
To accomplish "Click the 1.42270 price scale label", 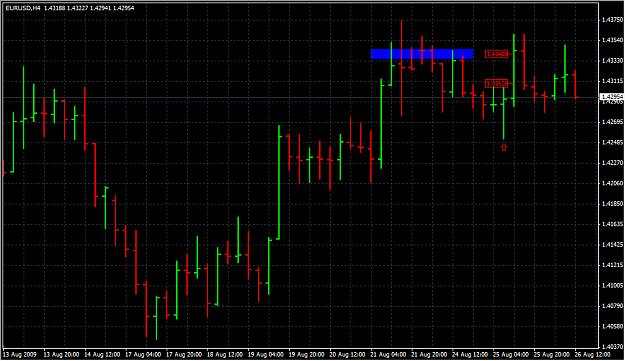I will click(612, 163).
